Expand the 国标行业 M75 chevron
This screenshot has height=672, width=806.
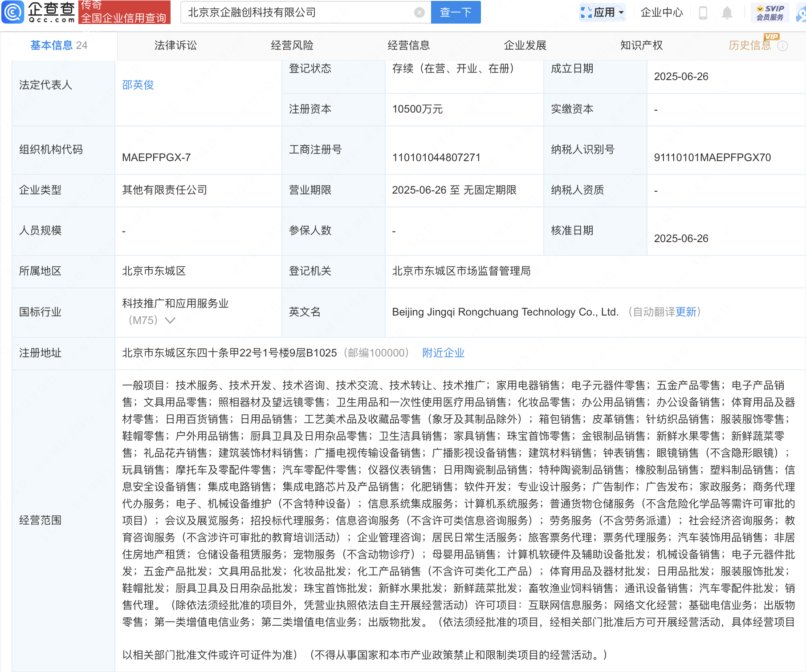tap(170, 320)
